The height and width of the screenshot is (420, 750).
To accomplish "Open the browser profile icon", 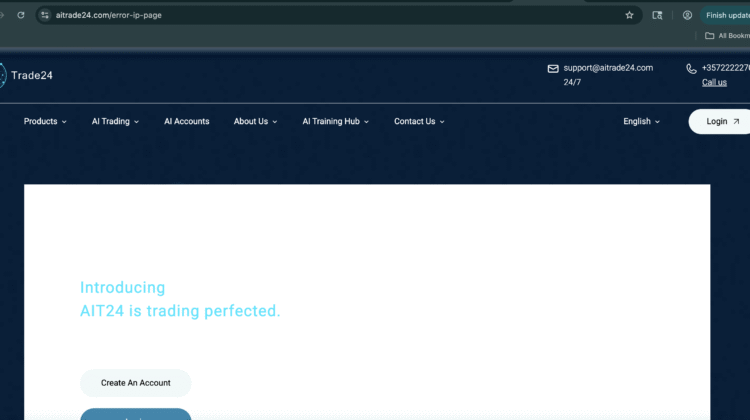I will coord(687,15).
